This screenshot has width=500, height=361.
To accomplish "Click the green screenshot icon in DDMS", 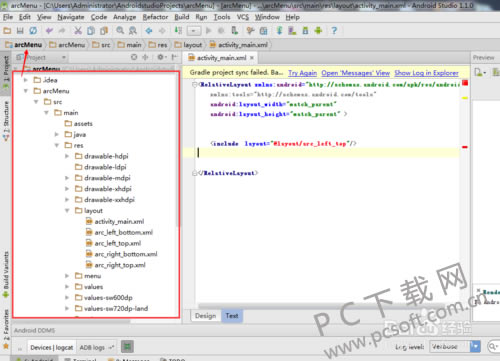I will coord(127,347).
